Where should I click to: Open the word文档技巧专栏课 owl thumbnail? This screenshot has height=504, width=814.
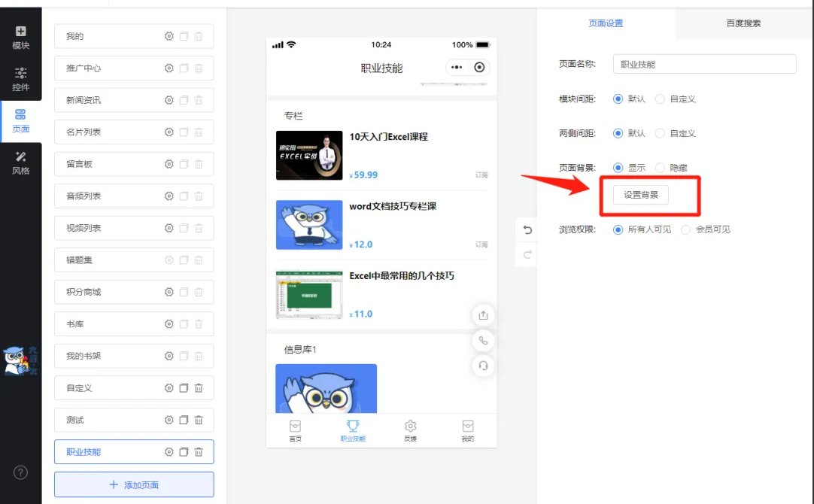[309, 225]
